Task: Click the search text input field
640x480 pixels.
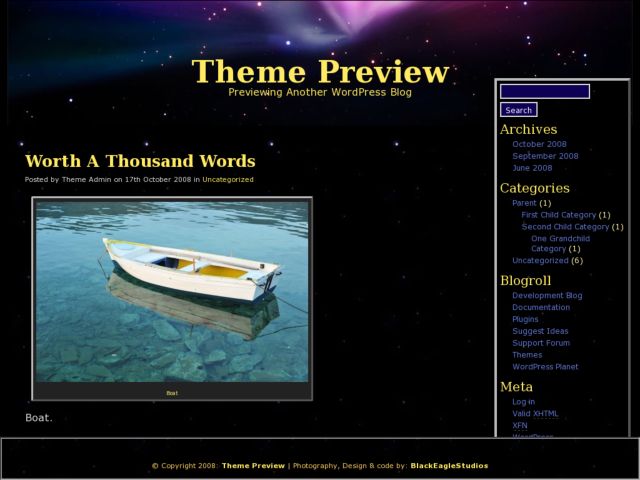Action: [x=545, y=91]
